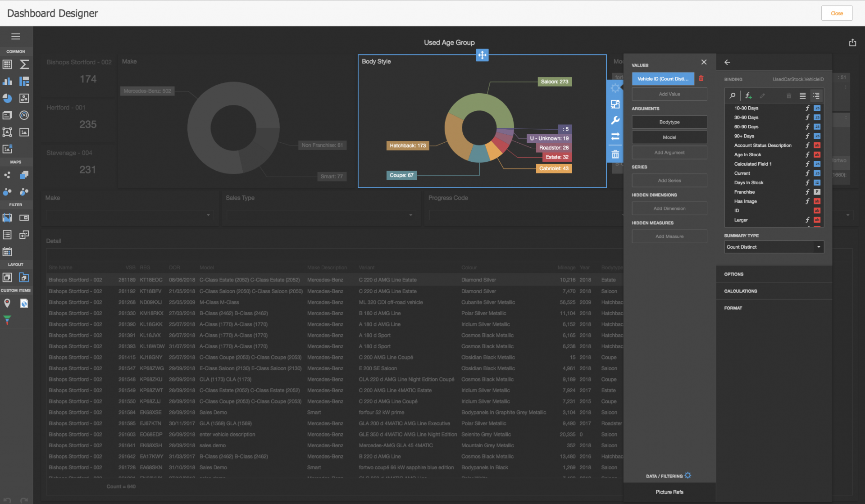Switch field list to grouped tree view
This screenshot has width=865, height=504.
tap(816, 95)
